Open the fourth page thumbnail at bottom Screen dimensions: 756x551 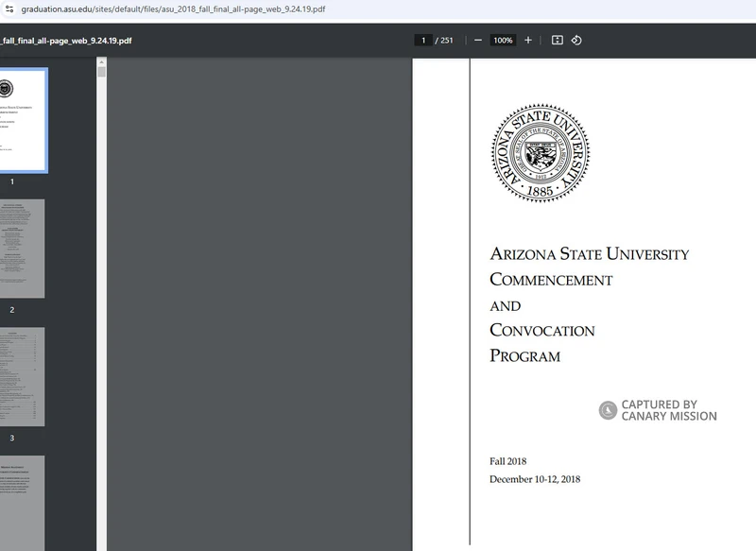coord(22,504)
